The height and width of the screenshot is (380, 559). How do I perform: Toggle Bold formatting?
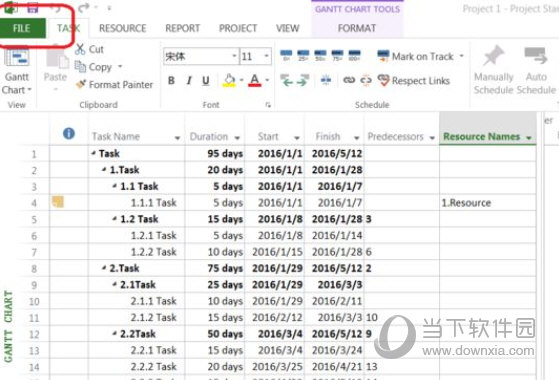(171, 81)
